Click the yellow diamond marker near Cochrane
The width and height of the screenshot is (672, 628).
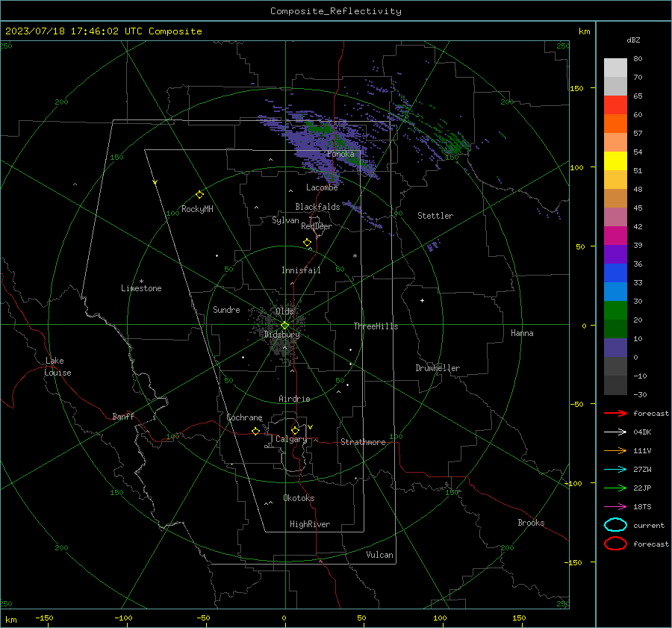tap(255, 431)
